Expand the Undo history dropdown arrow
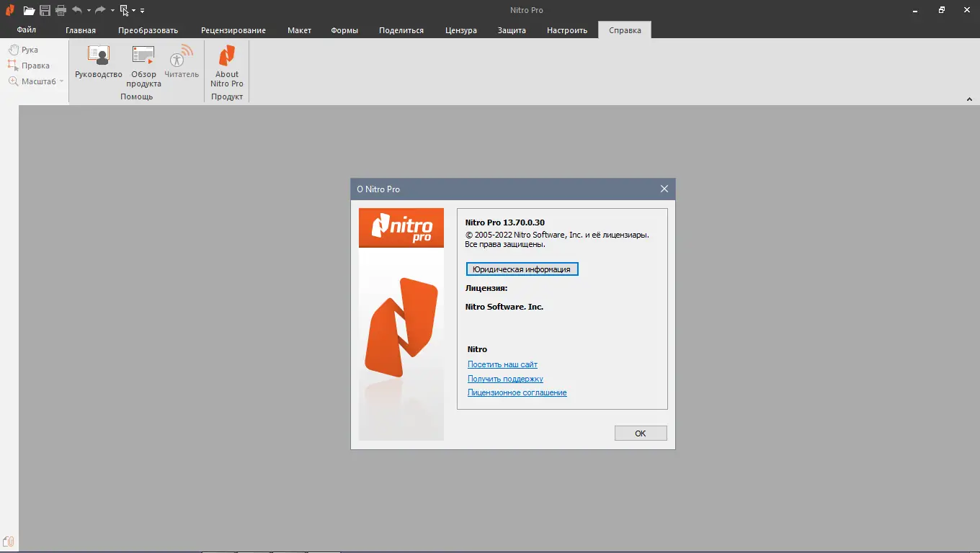Screen dimensions: 980x553 89,11
